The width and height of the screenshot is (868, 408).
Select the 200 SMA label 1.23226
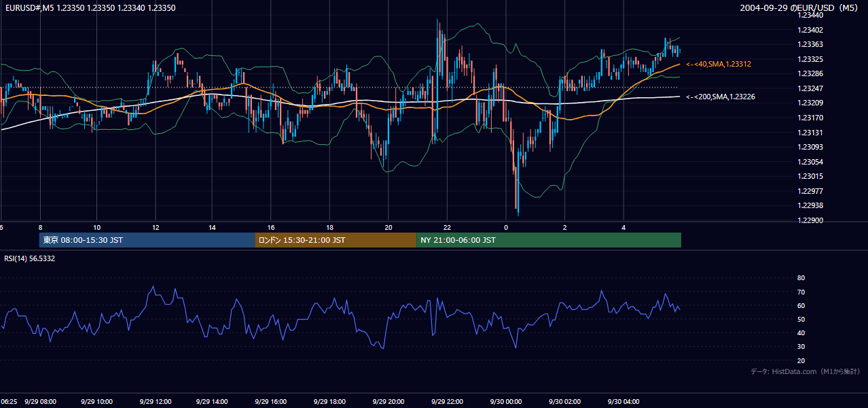coord(721,97)
